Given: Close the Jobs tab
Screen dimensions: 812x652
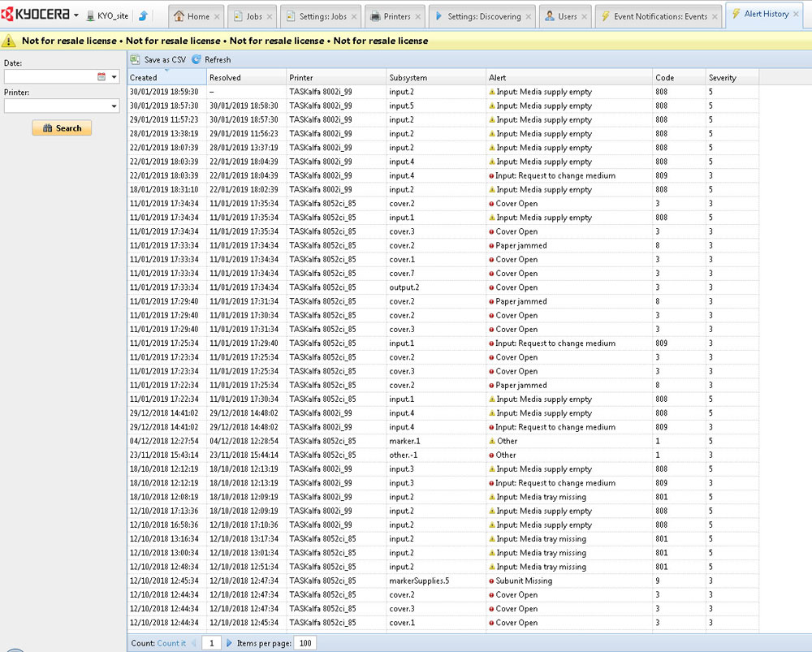Looking at the screenshot, I should coord(270,16).
